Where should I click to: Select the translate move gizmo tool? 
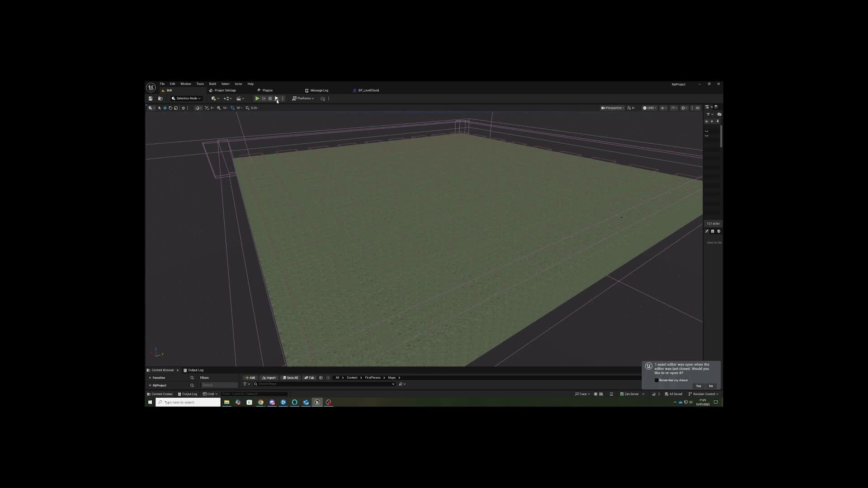(165, 108)
